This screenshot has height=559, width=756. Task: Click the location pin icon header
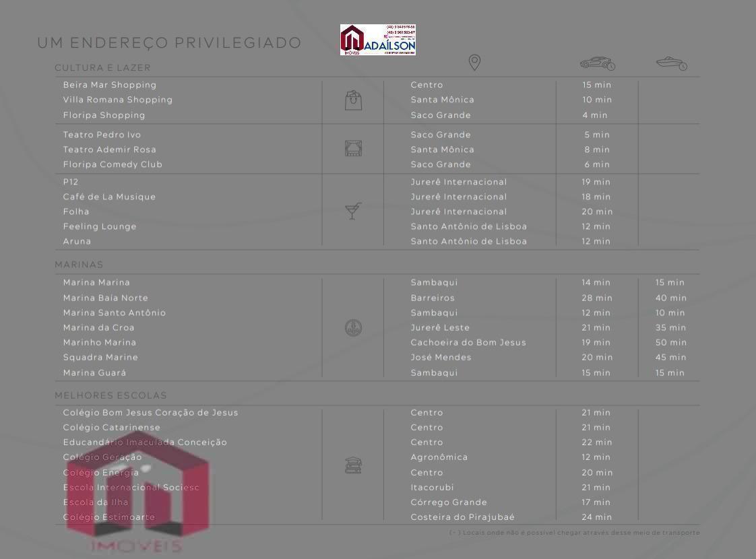[474, 62]
